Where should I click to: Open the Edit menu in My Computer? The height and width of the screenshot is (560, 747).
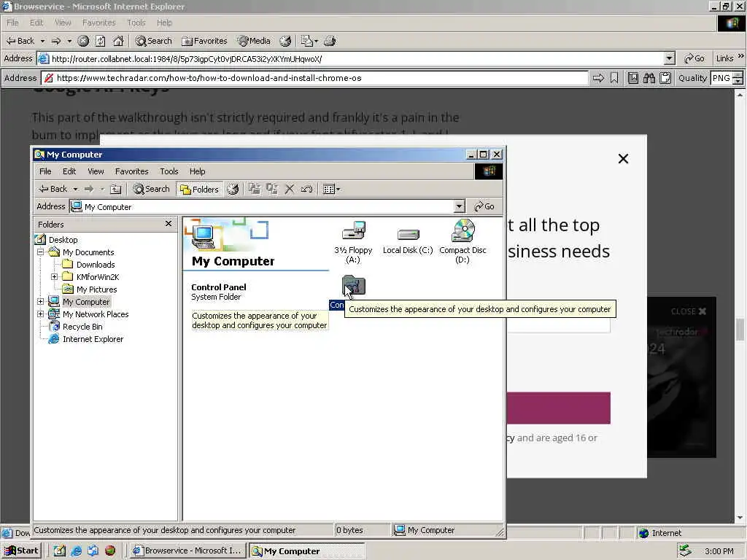tap(69, 171)
